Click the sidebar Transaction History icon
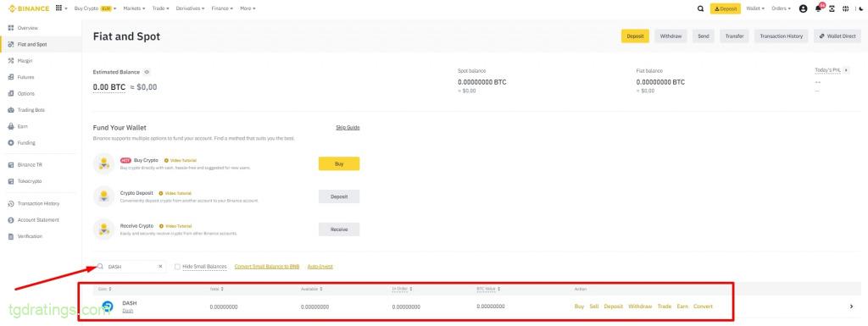The image size is (868, 326). click(10, 203)
